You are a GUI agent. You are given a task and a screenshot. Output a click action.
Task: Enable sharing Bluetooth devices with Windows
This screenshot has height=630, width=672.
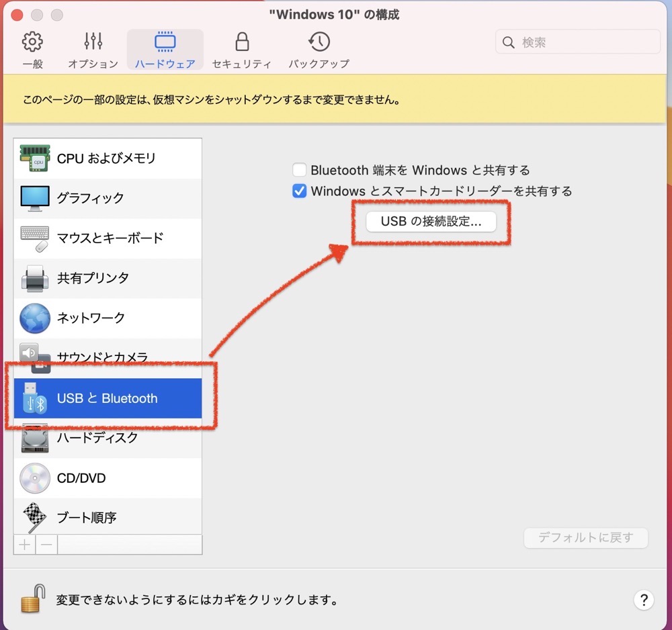coord(299,170)
